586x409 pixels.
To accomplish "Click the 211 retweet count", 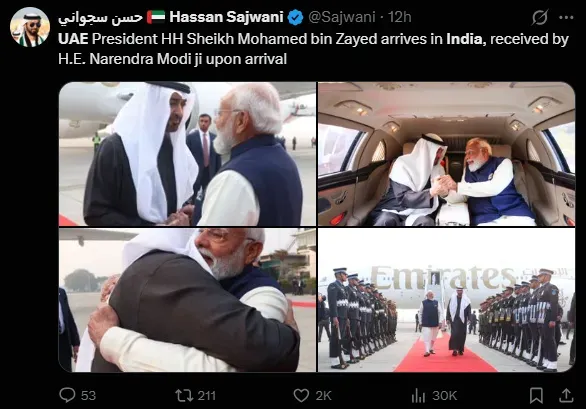I will (x=207, y=396).
